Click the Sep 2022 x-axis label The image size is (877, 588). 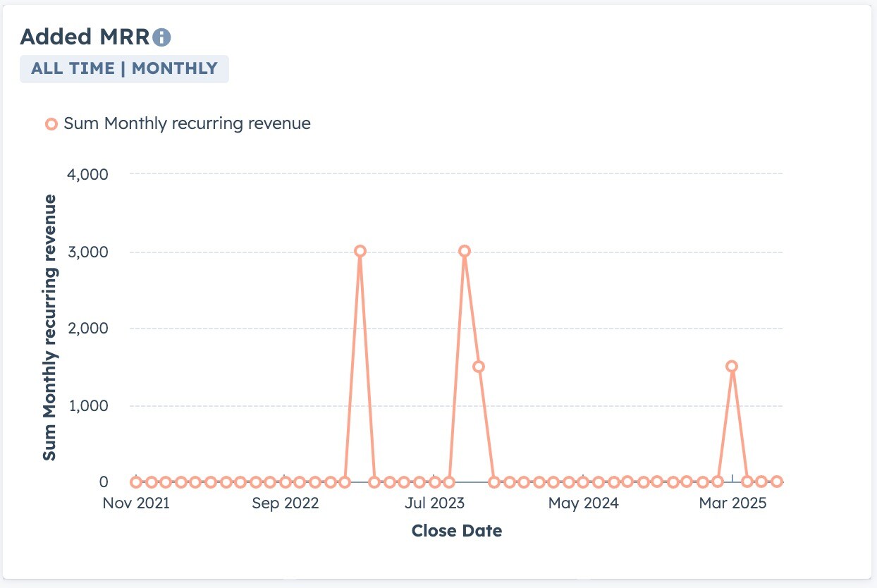(286, 503)
